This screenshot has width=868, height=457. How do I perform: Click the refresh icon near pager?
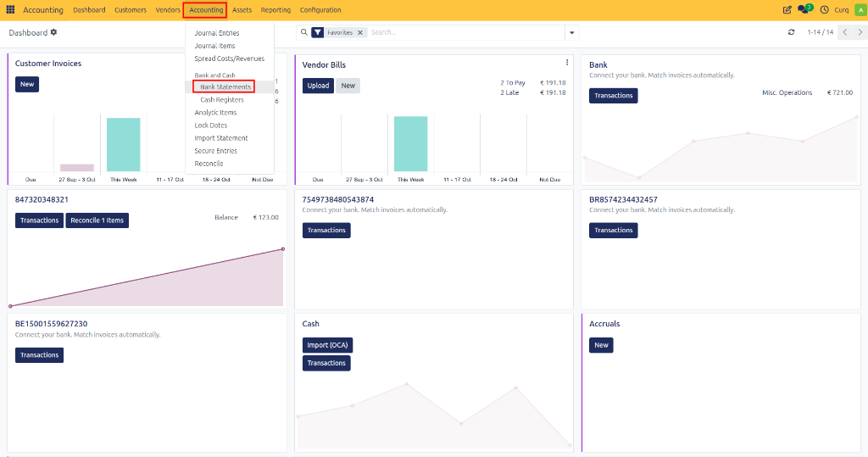point(791,32)
